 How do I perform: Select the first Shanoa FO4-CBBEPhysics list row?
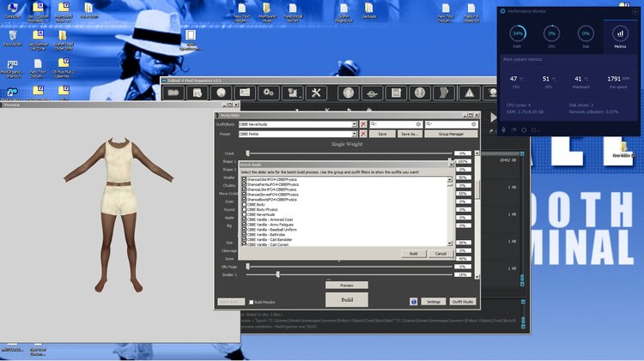pos(343,180)
